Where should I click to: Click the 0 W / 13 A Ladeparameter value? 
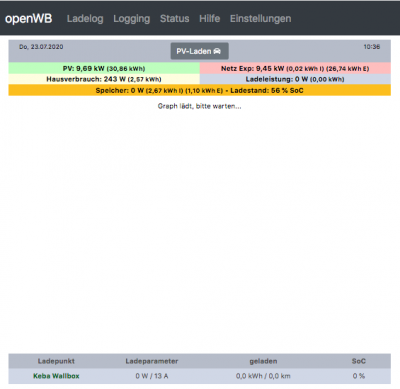pos(152,376)
